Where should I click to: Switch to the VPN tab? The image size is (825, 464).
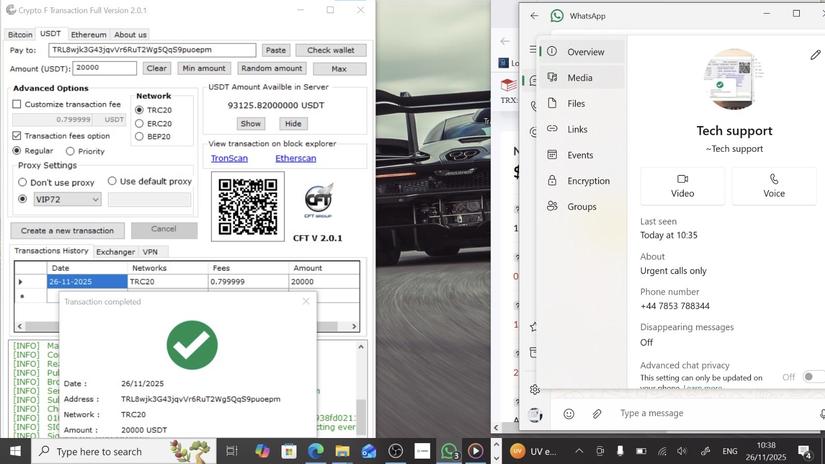(150, 251)
